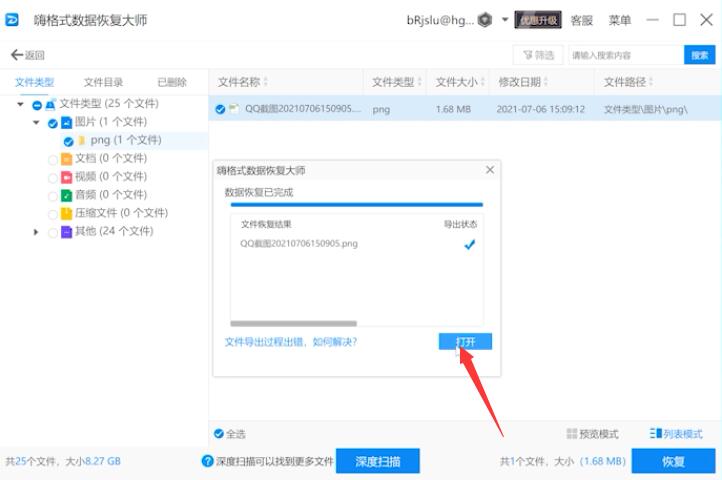Image resolution: width=722 pixels, height=480 pixels.
Task: Focus the search content input field
Action: point(626,55)
